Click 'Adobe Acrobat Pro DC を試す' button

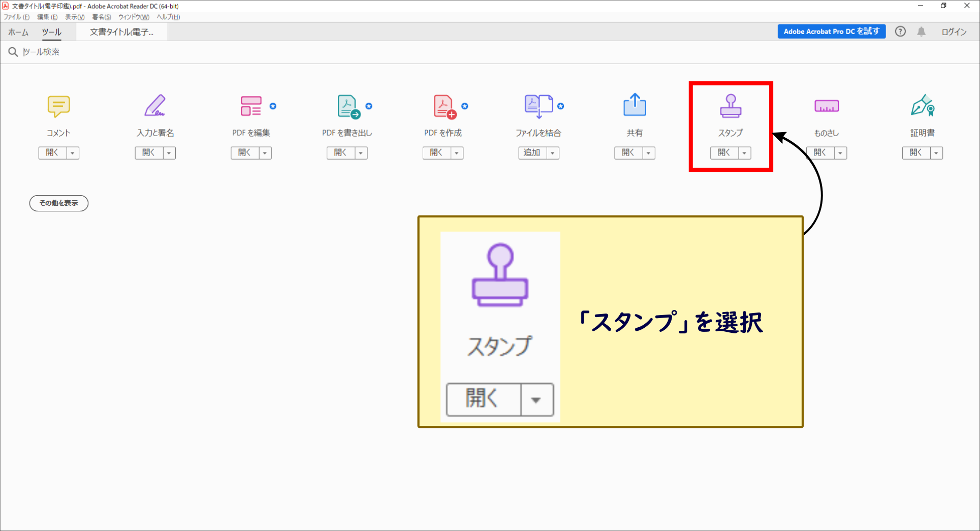pos(831,32)
